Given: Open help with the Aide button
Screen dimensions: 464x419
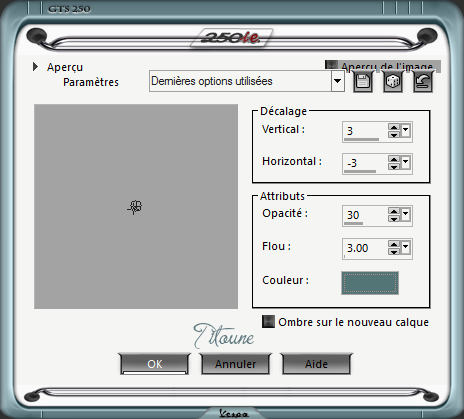Looking at the screenshot, I should click(x=316, y=364).
